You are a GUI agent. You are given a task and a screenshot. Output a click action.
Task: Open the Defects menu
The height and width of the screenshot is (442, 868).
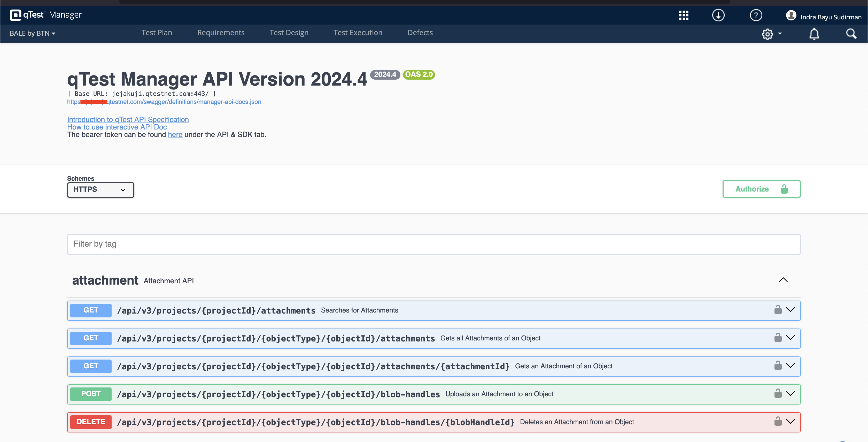pyautogui.click(x=420, y=32)
